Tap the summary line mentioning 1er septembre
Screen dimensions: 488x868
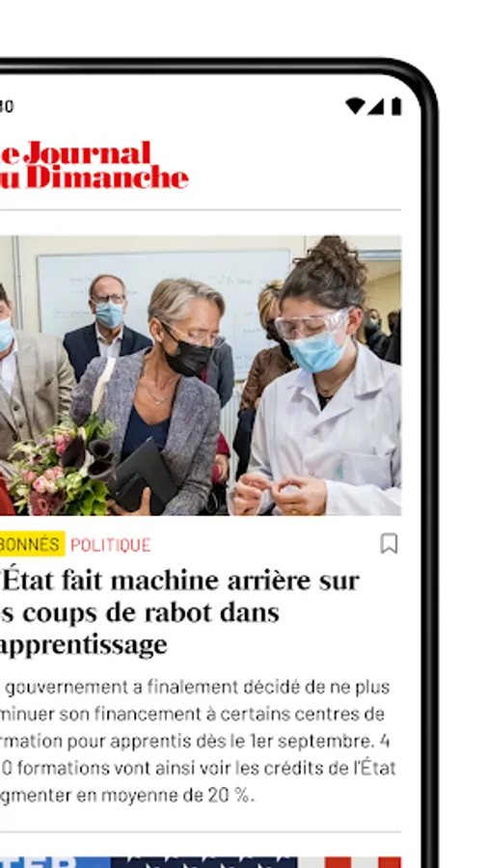click(195, 742)
